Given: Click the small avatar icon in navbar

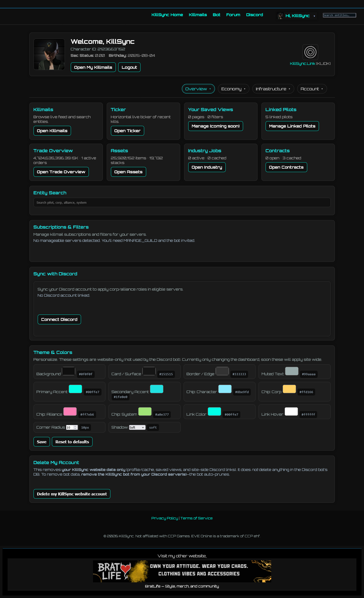Looking at the screenshot, I should coord(280,16).
